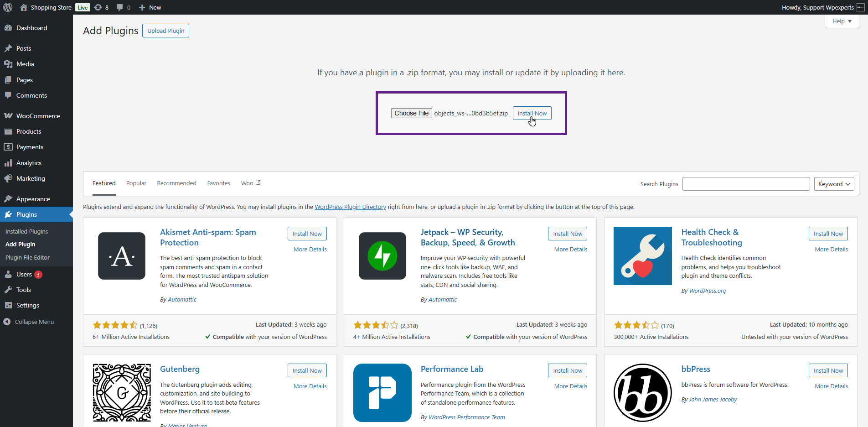The height and width of the screenshot is (427, 868).
Task: Switch to the Popular plugins tab
Action: [136, 183]
